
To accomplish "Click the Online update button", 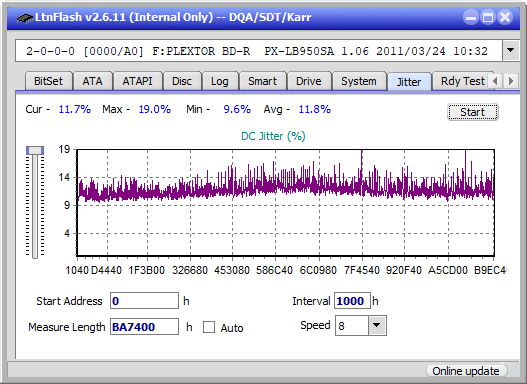I will 466,371.
